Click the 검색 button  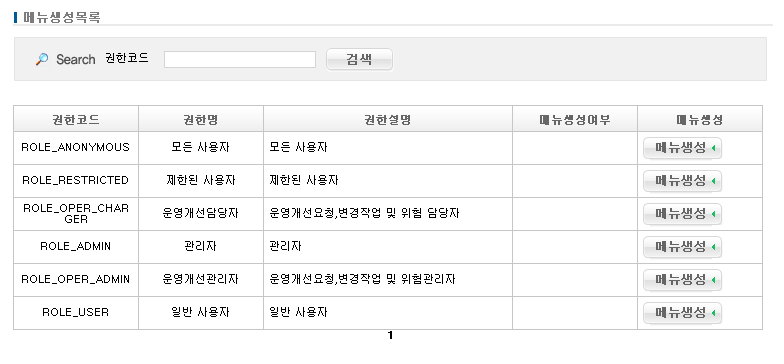pos(360,60)
